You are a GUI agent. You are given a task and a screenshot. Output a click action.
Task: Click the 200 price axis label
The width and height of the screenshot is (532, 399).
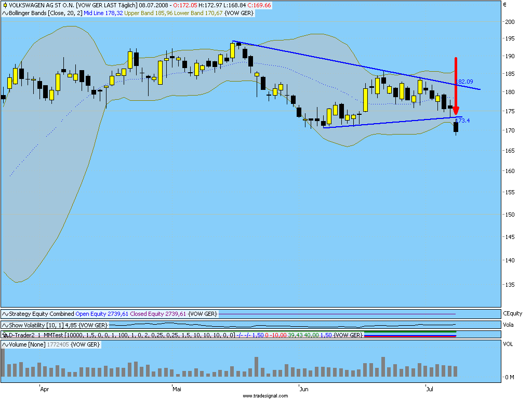click(510, 22)
